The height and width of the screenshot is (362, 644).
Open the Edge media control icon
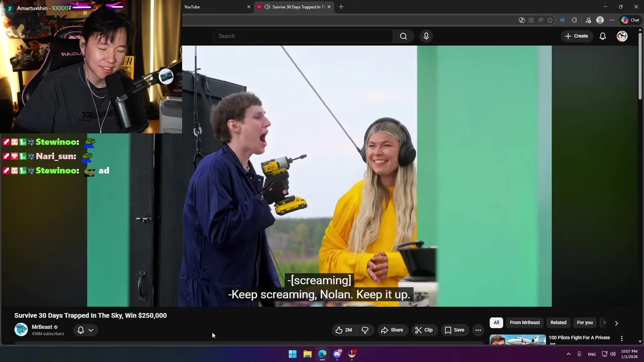coord(588,20)
